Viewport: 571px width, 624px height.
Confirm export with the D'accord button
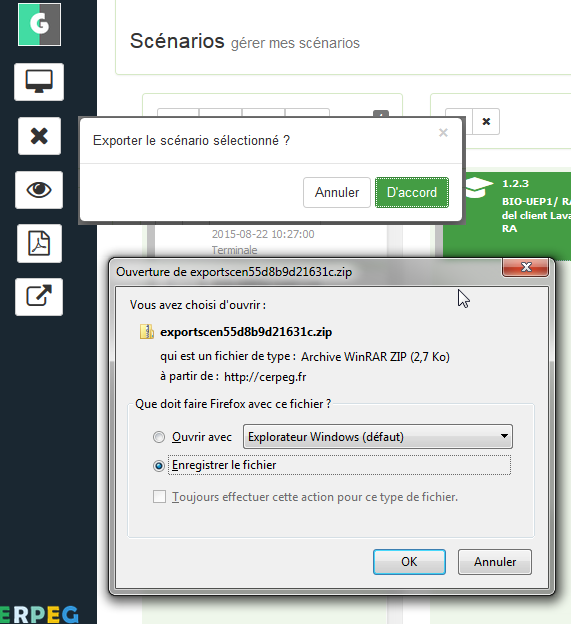point(412,193)
